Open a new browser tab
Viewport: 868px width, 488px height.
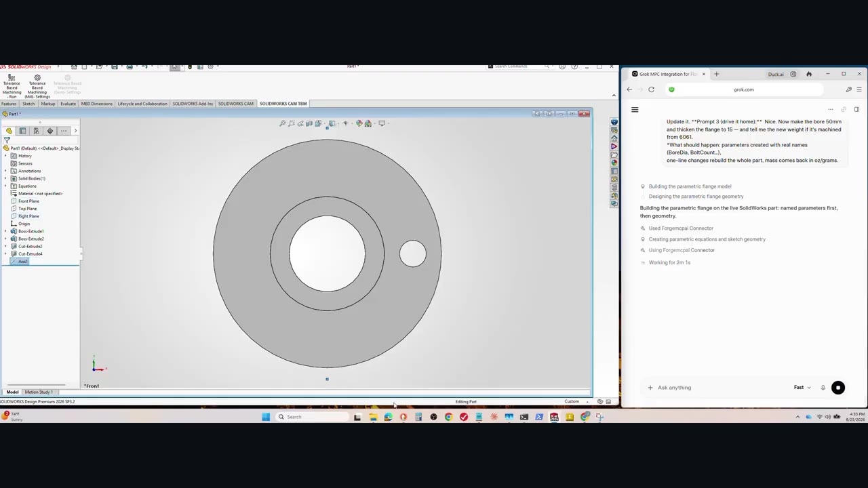pyautogui.click(x=716, y=74)
